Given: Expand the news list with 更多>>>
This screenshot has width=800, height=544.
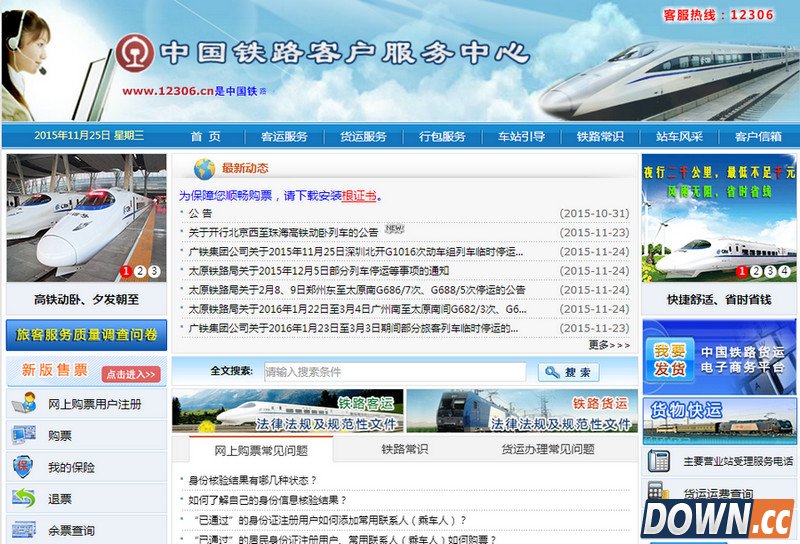Looking at the screenshot, I should 609,345.
